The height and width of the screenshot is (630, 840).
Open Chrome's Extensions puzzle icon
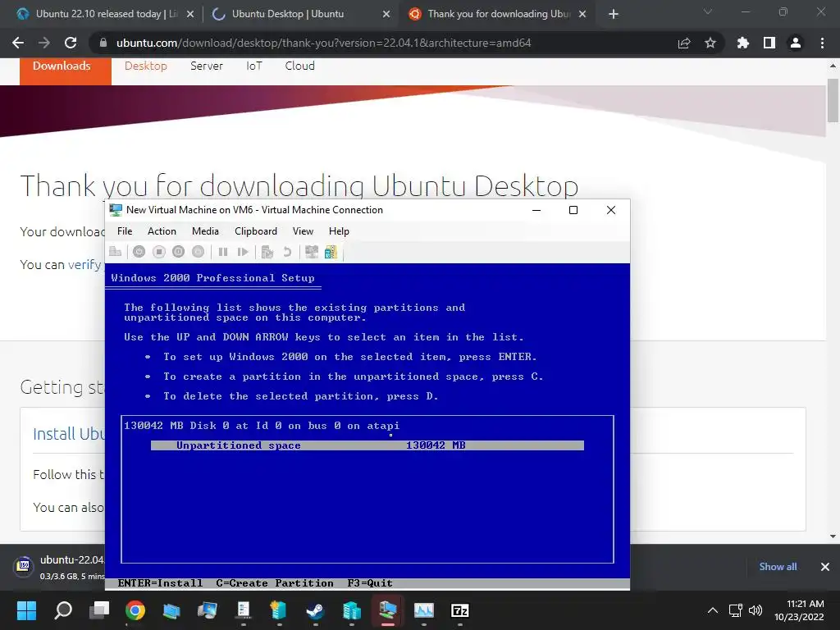point(743,43)
